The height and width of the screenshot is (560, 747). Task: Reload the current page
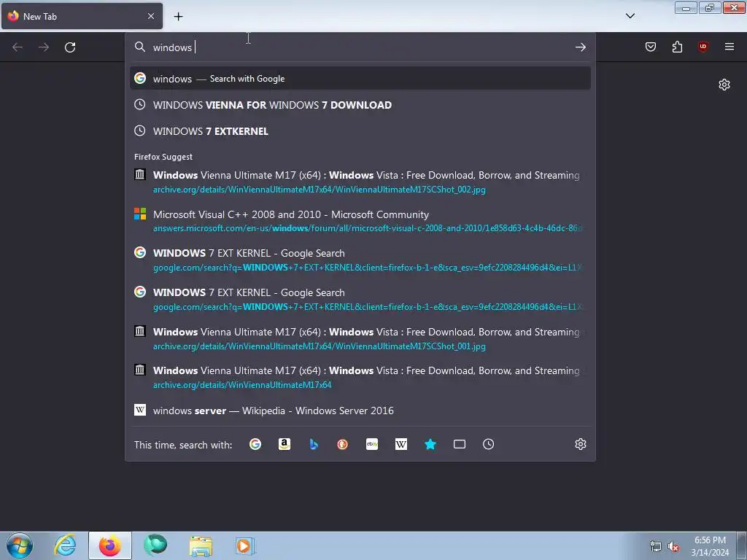pos(70,47)
